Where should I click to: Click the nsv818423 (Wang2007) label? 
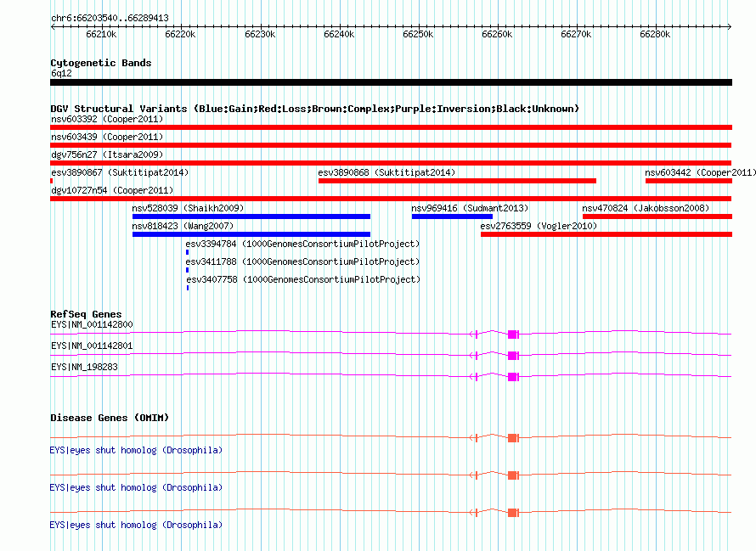pyautogui.click(x=183, y=226)
